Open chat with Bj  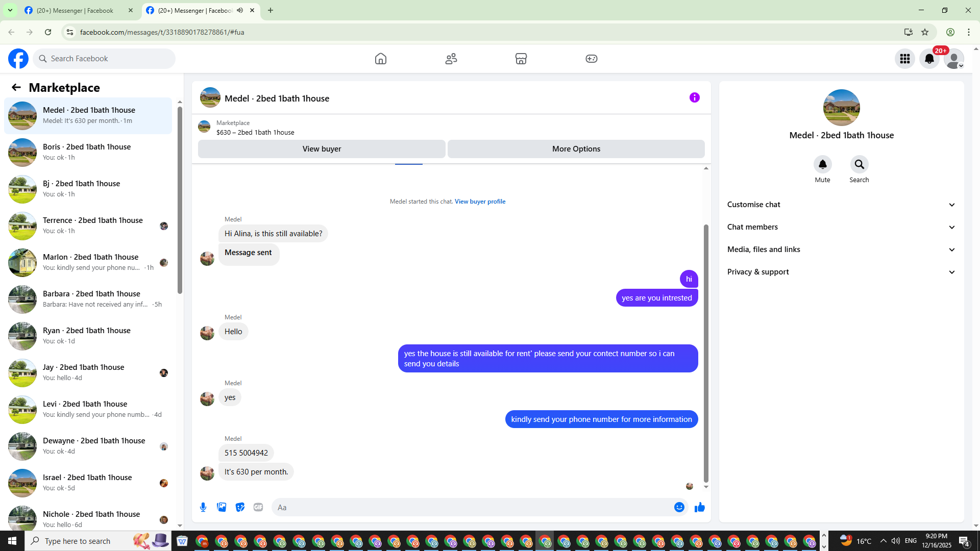pos(88,189)
